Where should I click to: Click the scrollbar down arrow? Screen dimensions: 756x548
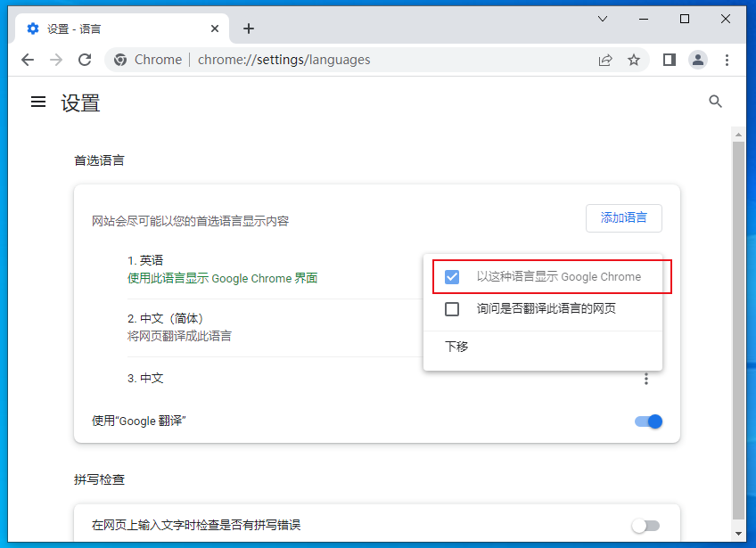tap(738, 534)
